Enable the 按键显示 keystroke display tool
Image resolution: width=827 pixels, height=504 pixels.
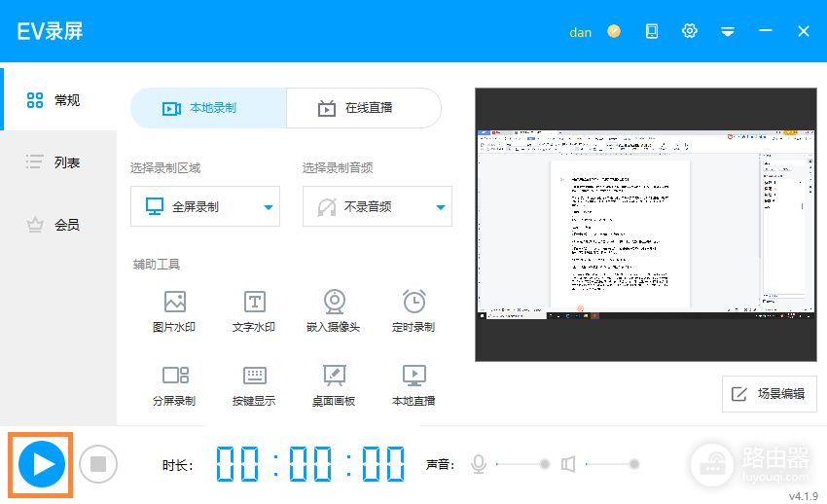coord(254,385)
